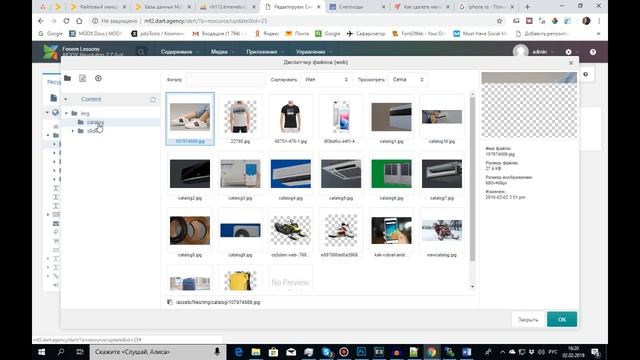Open the Яндекс bookmark
Viewport: 640px width, 360px height.
(x=267, y=33)
